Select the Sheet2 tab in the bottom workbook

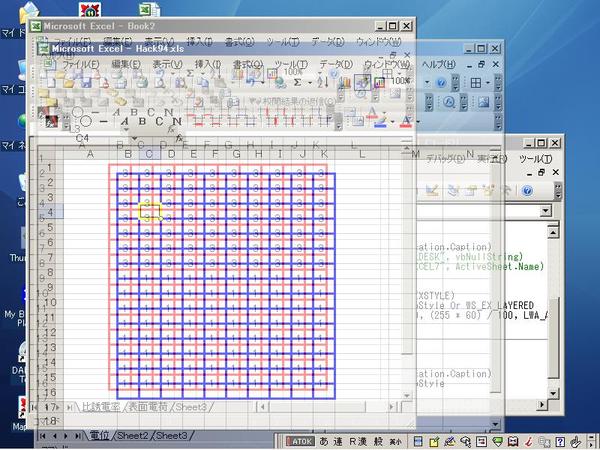pos(133,435)
